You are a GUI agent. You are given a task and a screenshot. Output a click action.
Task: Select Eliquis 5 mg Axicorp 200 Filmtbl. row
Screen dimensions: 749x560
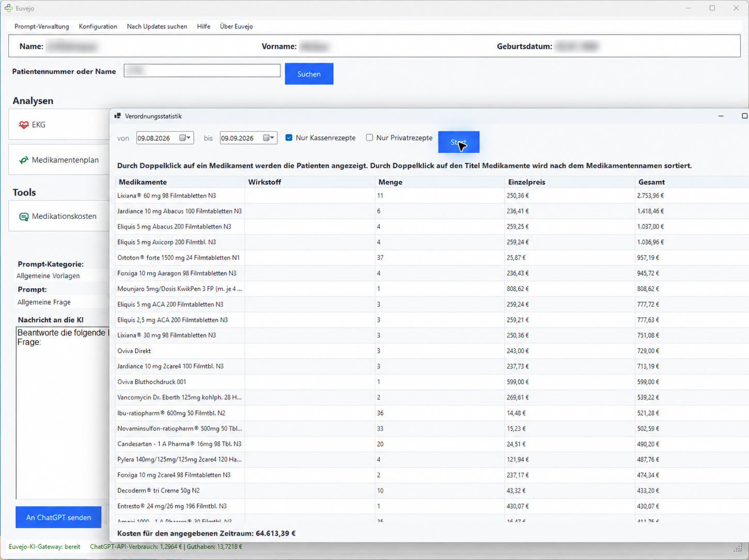click(431, 242)
